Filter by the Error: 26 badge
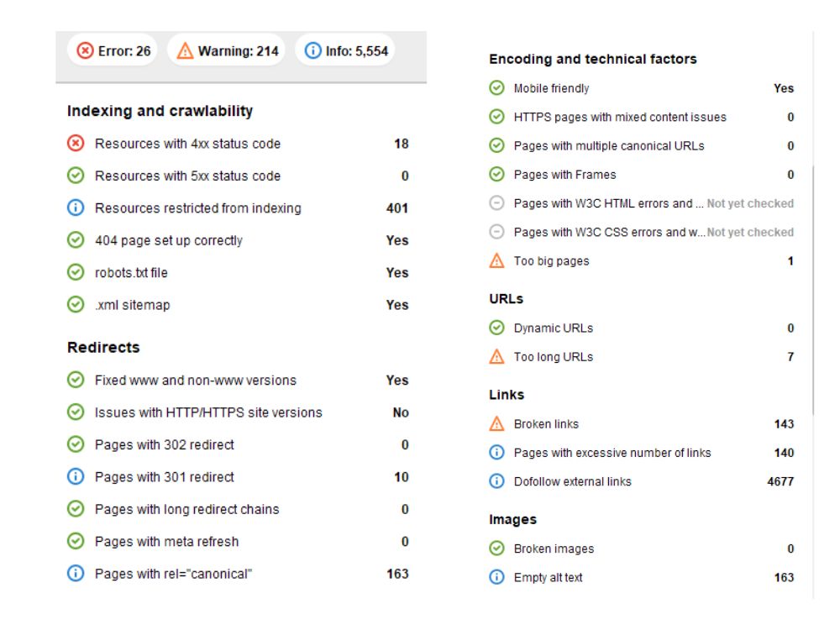Image resolution: width=840 pixels, height=630 pixels. pyautogui.click(x=113, y=51)
